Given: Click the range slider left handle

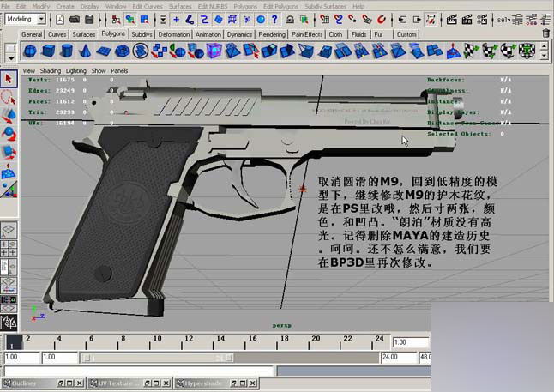Looking at the screenshot, I should 87,358.
